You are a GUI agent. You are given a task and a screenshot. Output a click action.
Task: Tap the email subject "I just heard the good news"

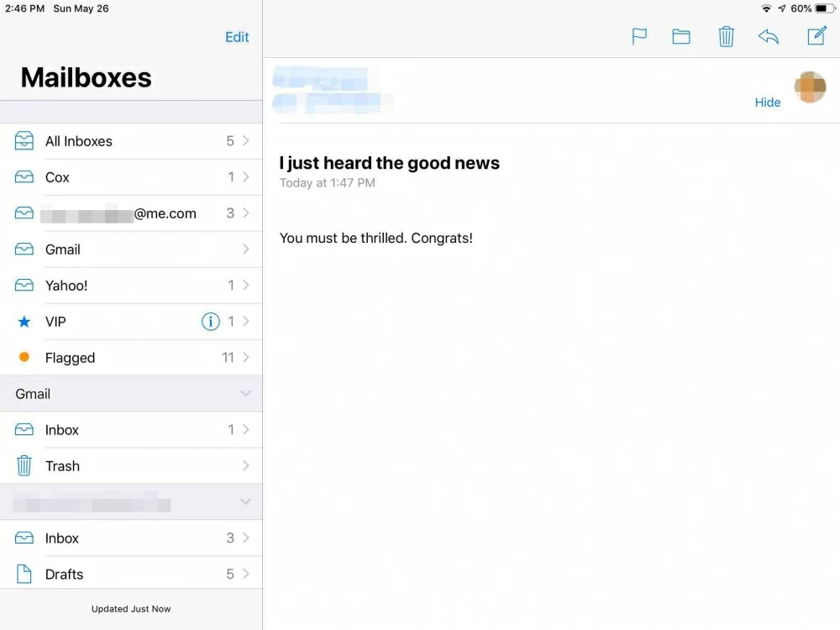[390, 163]
